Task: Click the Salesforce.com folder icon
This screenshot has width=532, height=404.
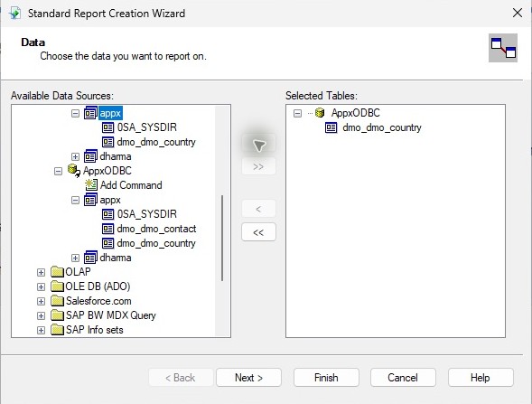Action: tap(57, 301)
